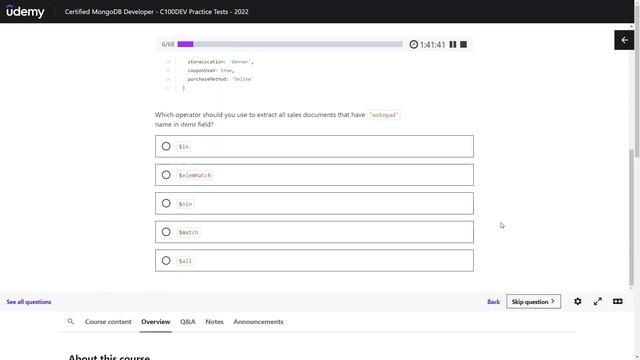Collapse the sidebar with the back arrow
The image size is (640, 360).
[x=624, y=40]
